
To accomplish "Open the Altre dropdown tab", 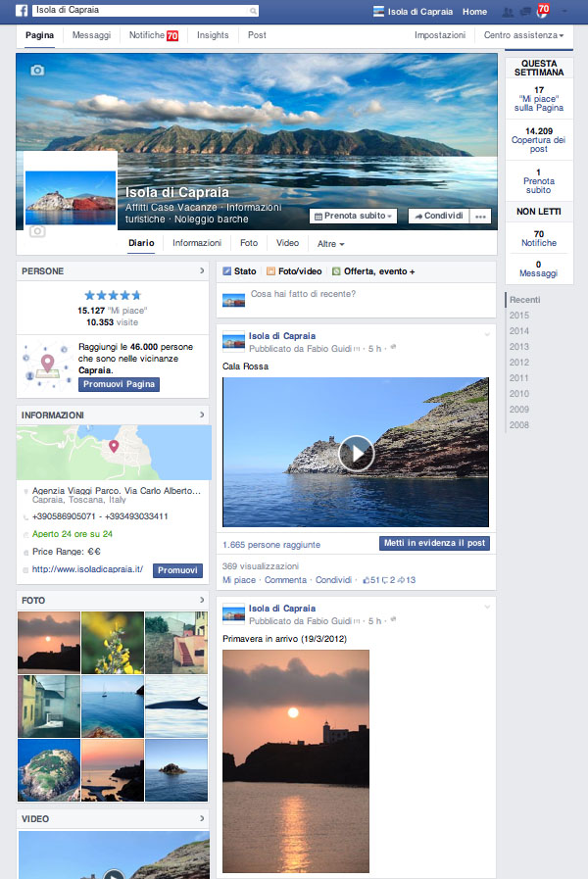I will pyautogui.click(x=330, y=244).
